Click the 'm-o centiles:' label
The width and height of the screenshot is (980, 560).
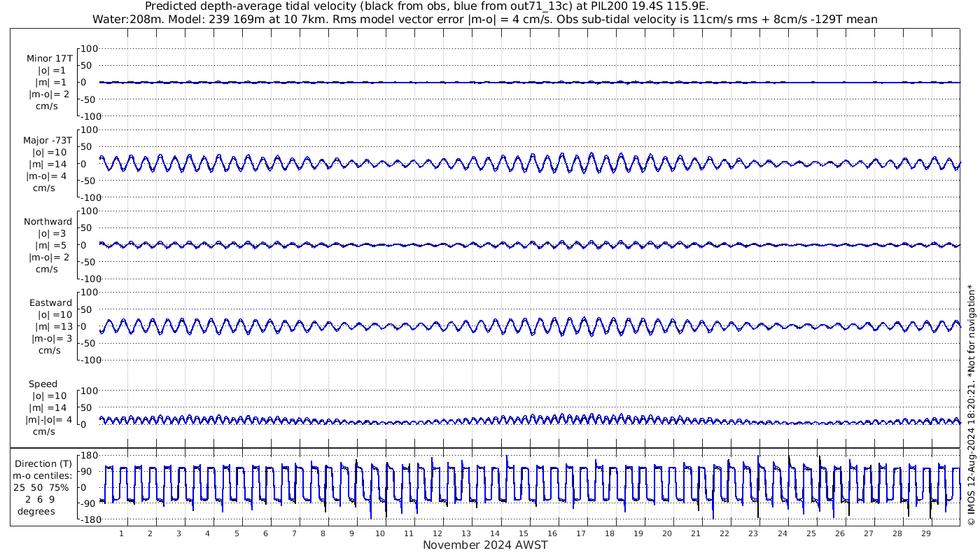tap(42, 475)
